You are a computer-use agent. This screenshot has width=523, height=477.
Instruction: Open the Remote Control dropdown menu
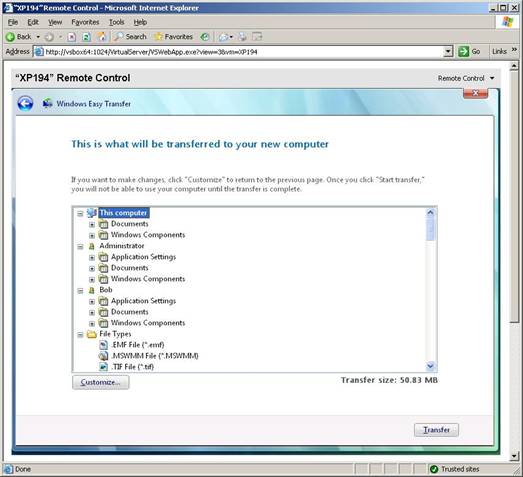tap(466, 78)
